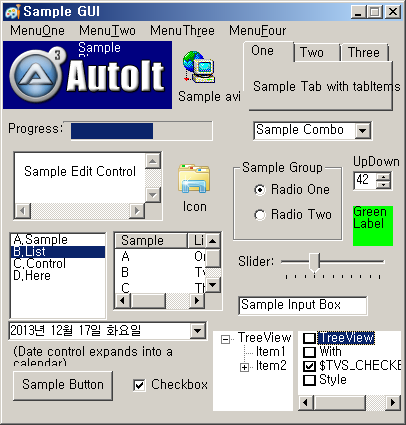The width and height of the screenshot is (406, 425).
Task: Collapse the TreeView root node
Action: 226,340
